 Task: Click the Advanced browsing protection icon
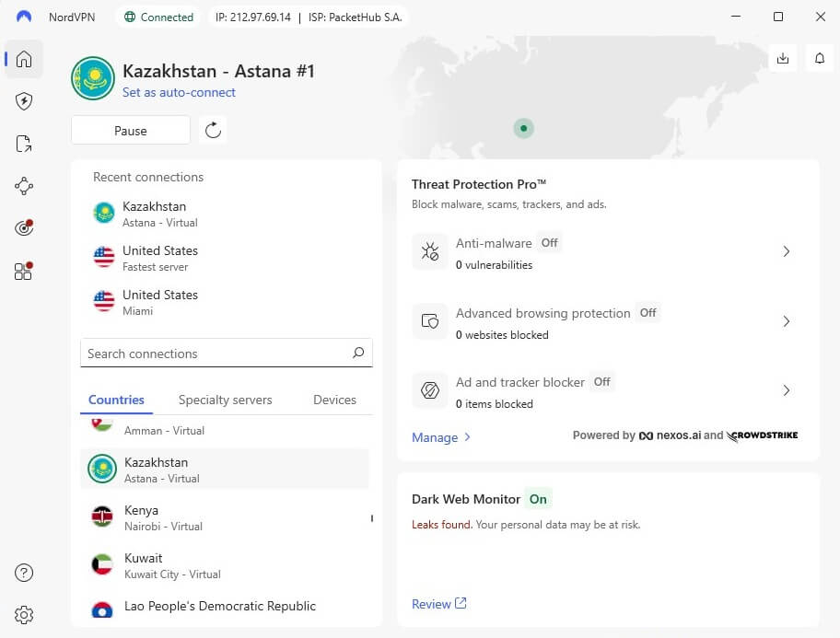pyautogui.click(x=429, y=321)
